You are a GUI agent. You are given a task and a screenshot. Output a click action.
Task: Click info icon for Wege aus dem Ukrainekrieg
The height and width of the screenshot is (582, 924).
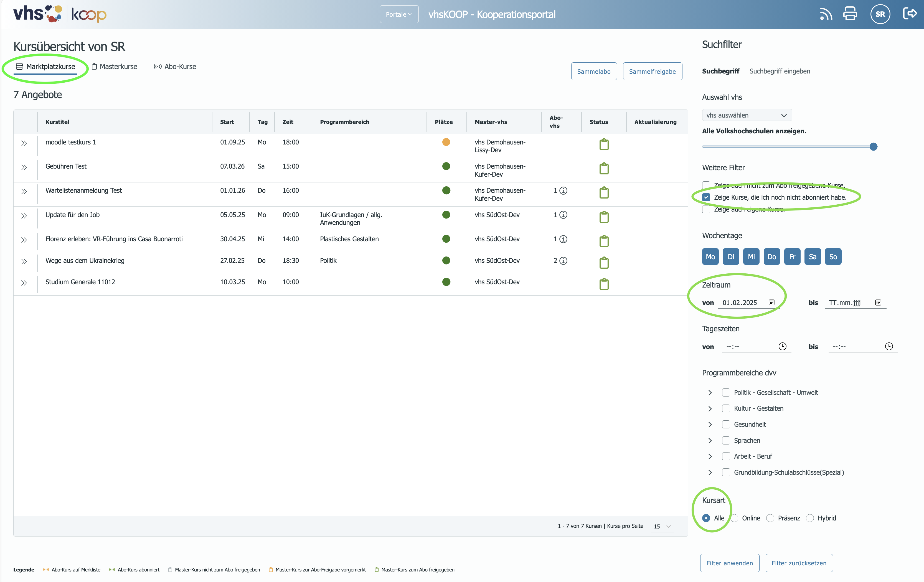pyautogui.click(x=563, y=261)
